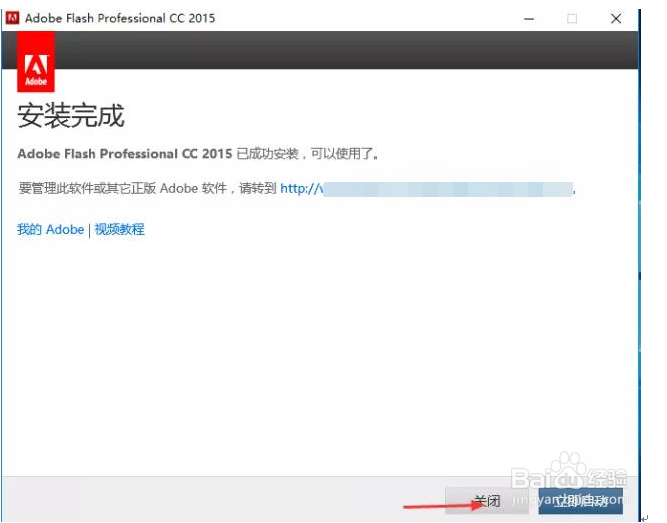
Task: Click the 已成功安装，可以使用了 message text
Action: pyautogui.click(x=307, y=154)
